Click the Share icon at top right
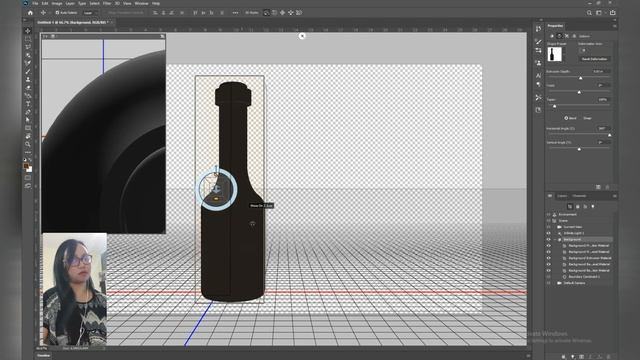640x360 pixels. [x=613, y=13]
